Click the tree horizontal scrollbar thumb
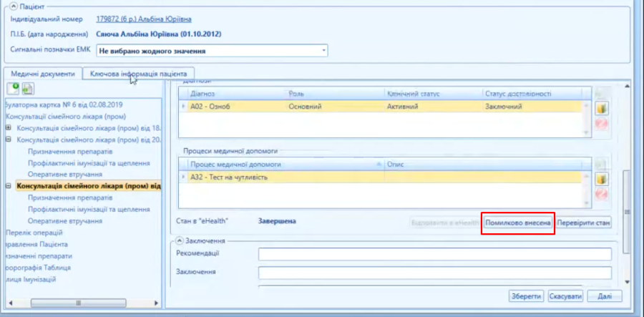644x317 pixels. pyautogui.click(x=78, y=303)
